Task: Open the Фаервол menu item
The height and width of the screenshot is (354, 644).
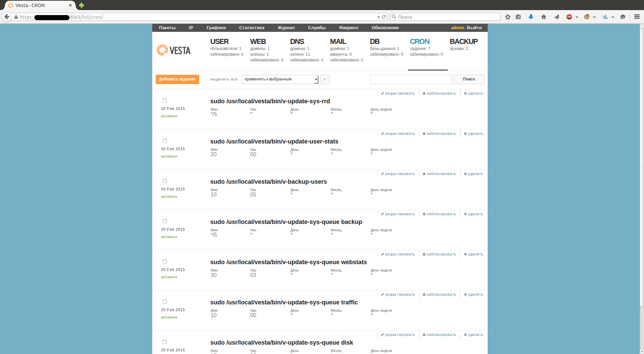Action: [348, 28]
